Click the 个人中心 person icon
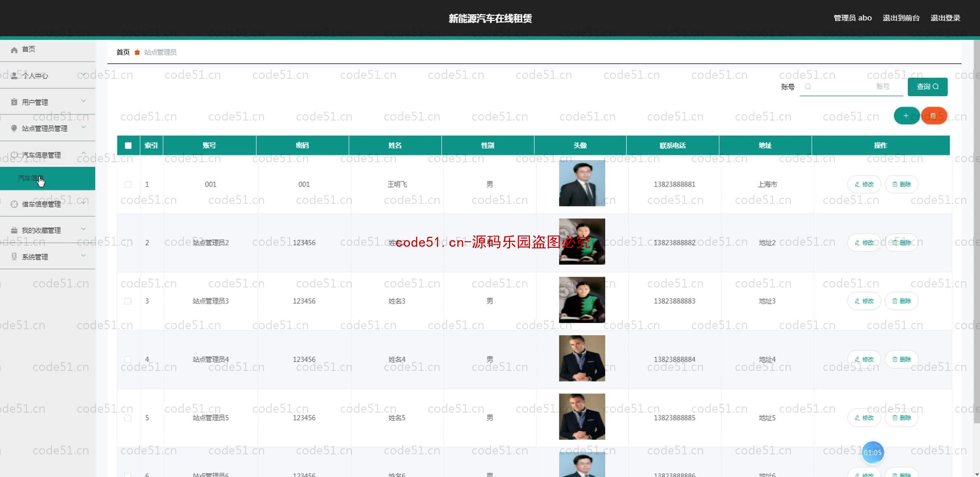Viewport: 980px width, 477px height. click(14, 76)
